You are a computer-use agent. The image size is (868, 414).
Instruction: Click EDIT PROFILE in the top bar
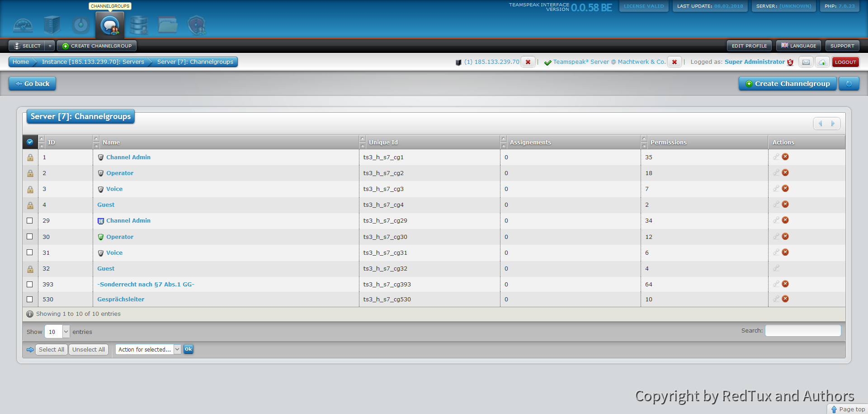tap(749, 46)
